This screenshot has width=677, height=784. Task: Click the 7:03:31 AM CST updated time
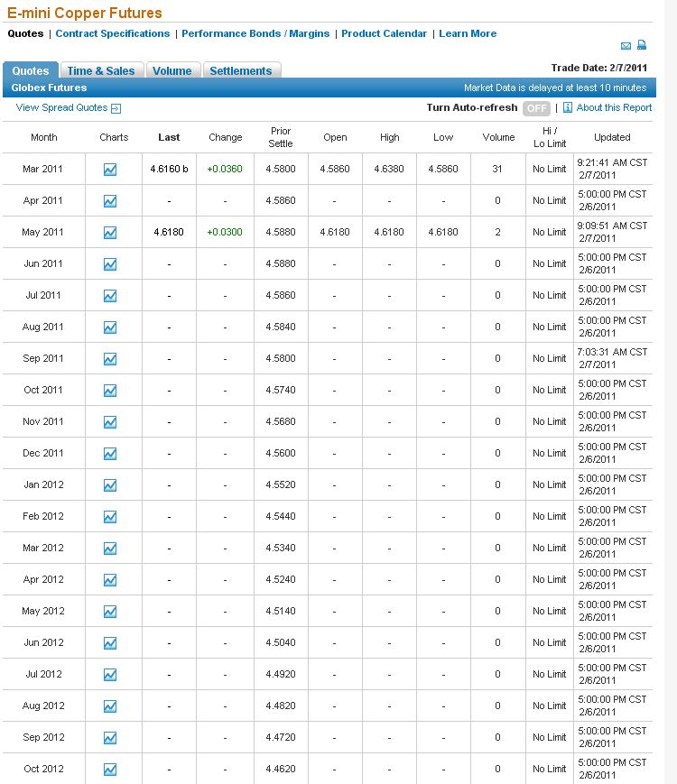coord(612,352)
